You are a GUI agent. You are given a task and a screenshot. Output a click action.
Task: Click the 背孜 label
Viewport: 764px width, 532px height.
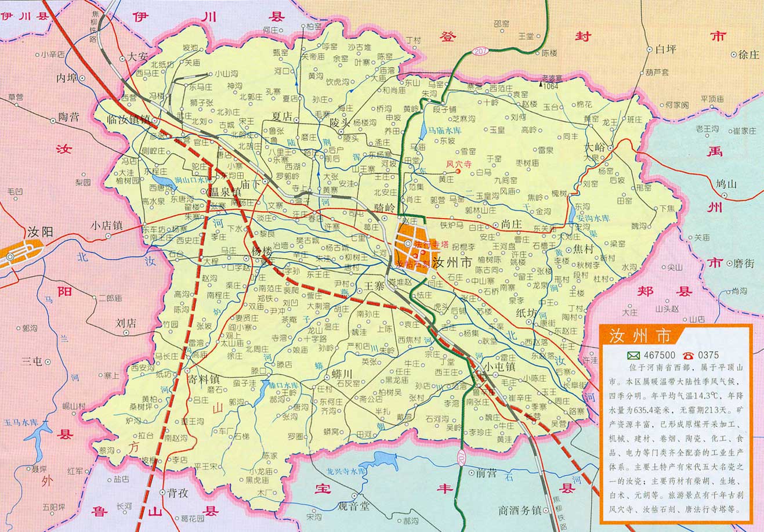pyautogui.click(x=178, y=493)
